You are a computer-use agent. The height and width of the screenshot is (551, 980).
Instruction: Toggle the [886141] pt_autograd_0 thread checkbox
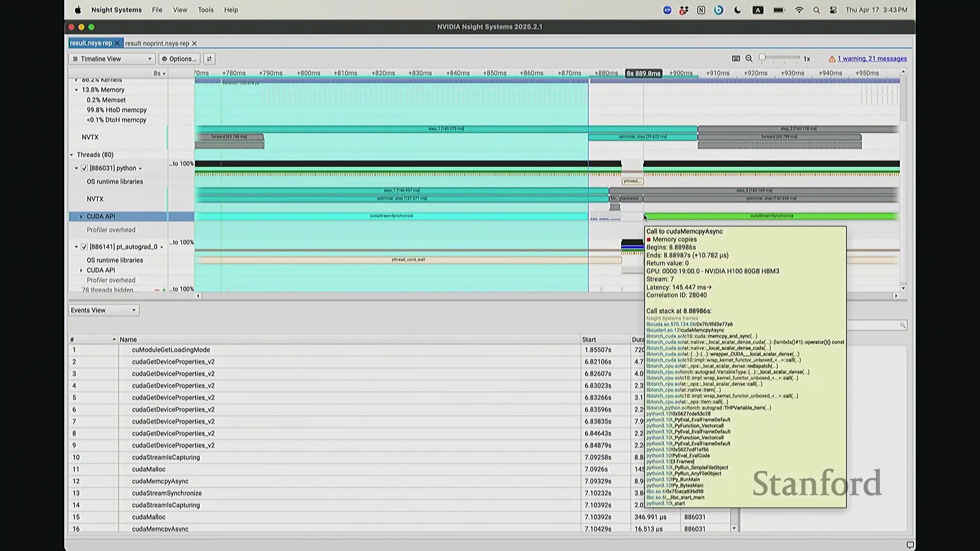coord(84,247)
